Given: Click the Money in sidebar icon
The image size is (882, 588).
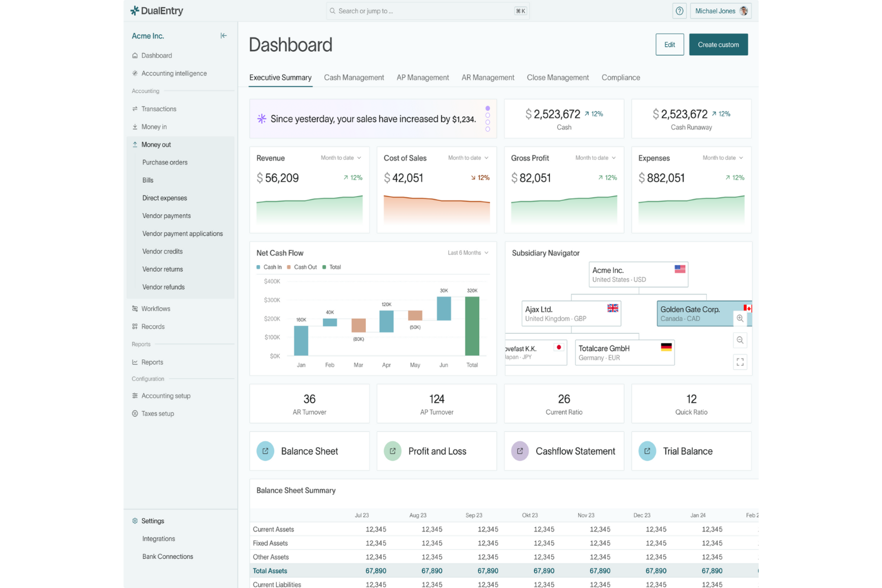Looking at the screenshot, I should tap(135, 127).
